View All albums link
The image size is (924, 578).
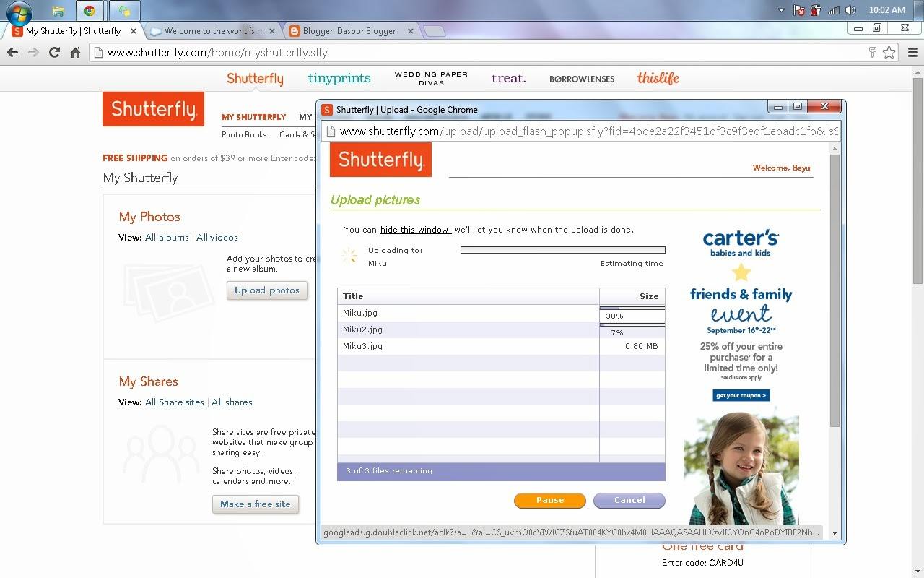tap(167, 238)
